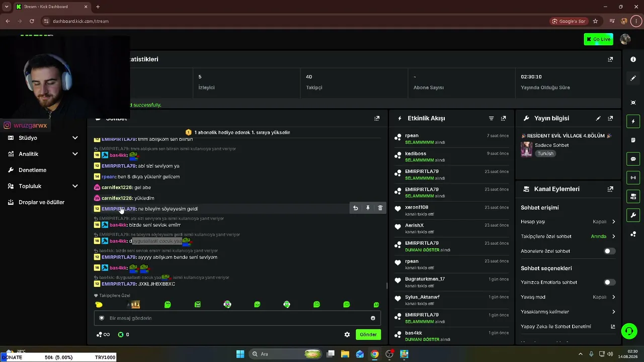This screenshot has height=362, width=644.
Task: Click the info icon in right sidebar
Action: pos(633,59)
